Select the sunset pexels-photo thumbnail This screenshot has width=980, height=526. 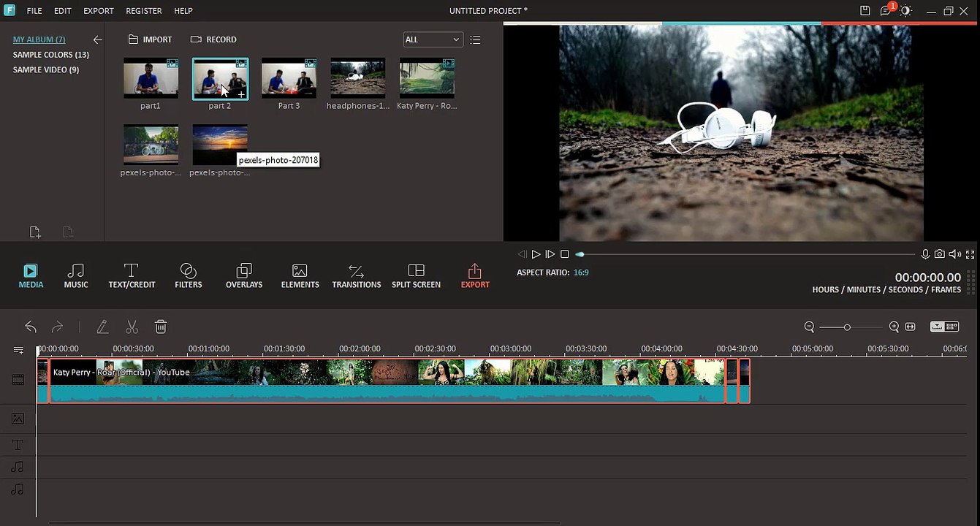[x=220, y=145]
